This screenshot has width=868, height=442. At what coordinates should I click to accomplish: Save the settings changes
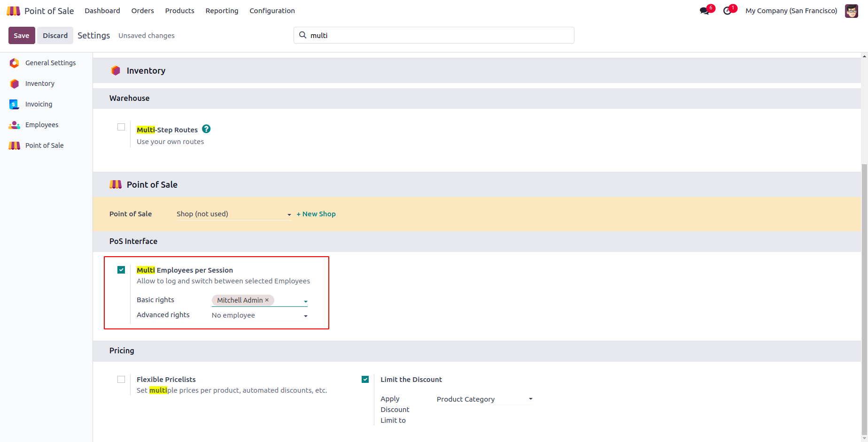coord(22,36)
